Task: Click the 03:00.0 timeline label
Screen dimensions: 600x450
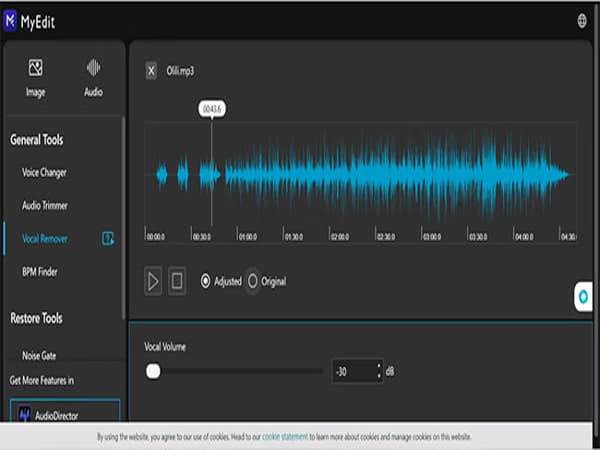Action: pyautogui.click(x=432, y=237)
